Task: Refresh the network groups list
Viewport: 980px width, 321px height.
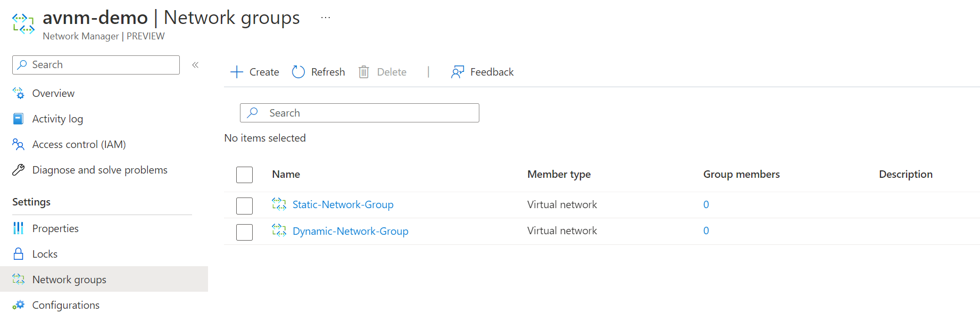Action: 318,72
